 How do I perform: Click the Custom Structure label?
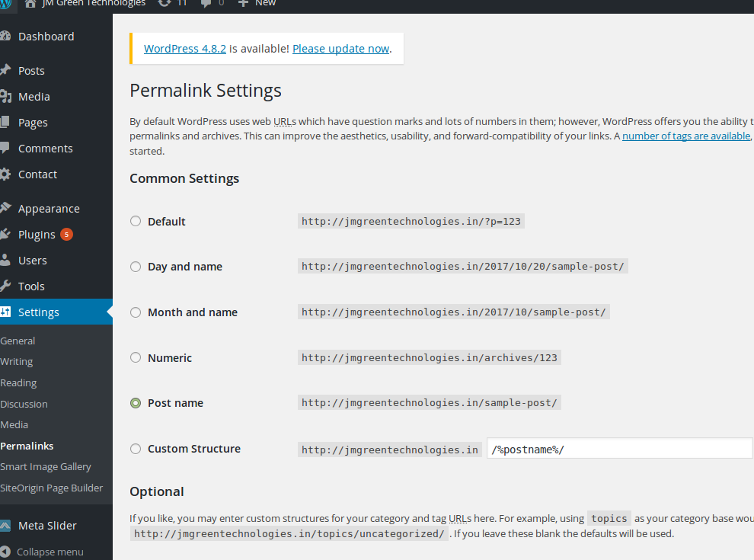click(193, 449)
